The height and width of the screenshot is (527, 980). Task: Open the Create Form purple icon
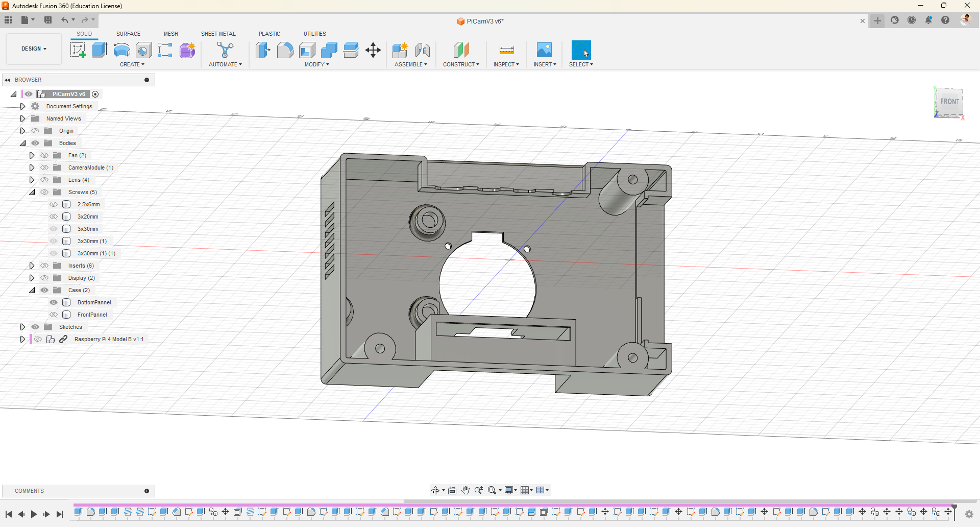point(187,50)
